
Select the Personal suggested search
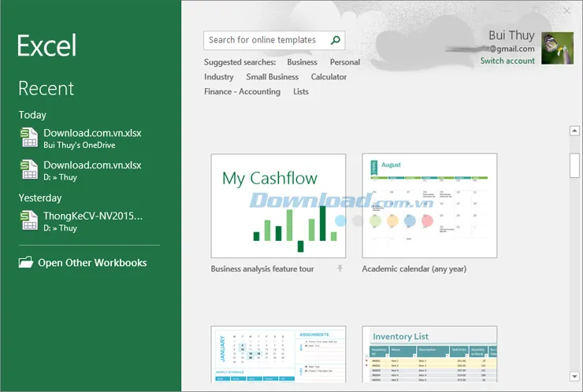coord(344,62)
